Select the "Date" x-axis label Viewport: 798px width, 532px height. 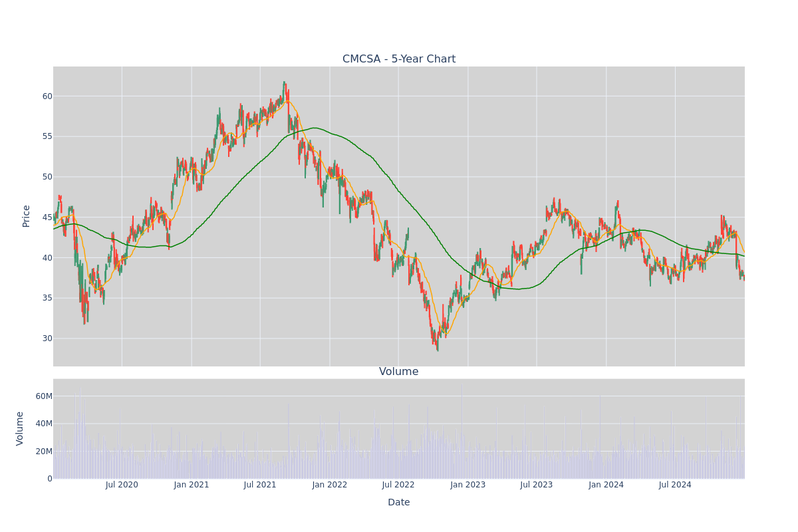point(399,503)
